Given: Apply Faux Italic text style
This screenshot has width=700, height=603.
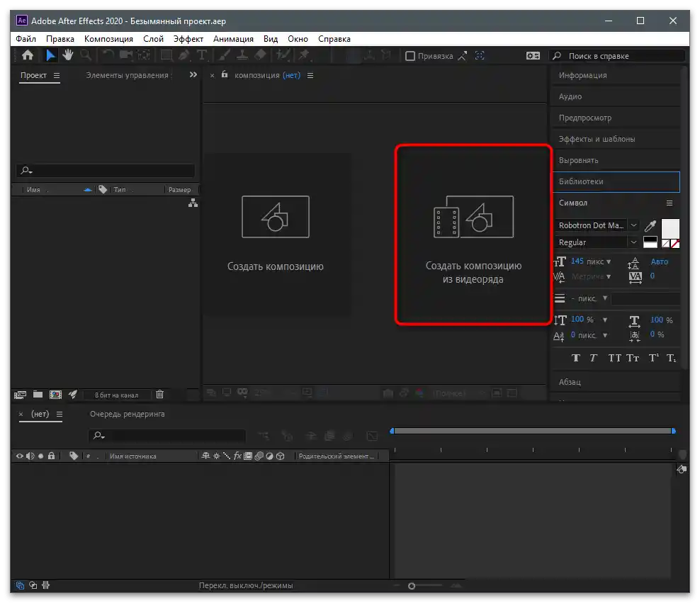Looking at the screenshot, I should [x=593, y=358].
